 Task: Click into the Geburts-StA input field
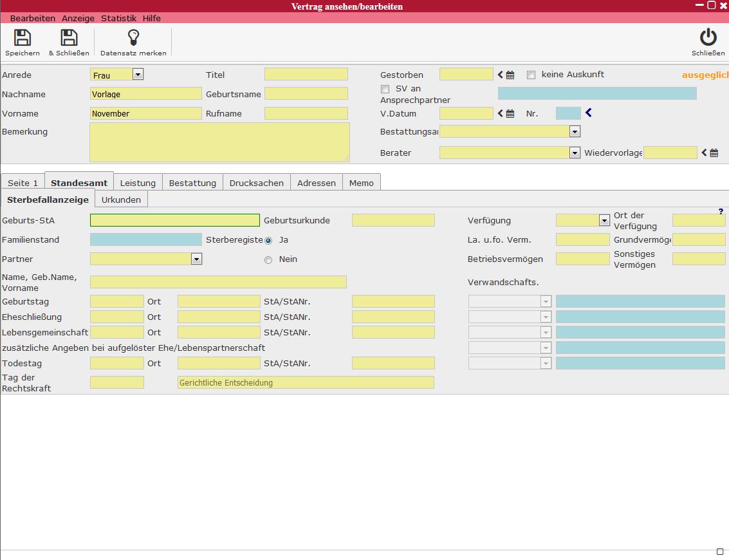click(174, 221)
